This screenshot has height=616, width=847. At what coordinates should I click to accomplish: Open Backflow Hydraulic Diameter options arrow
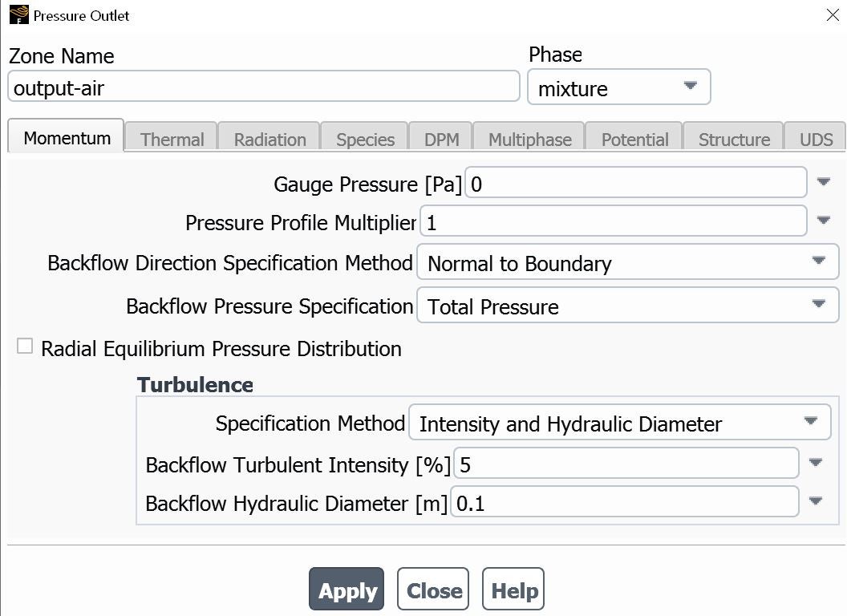tap(816, 501)
